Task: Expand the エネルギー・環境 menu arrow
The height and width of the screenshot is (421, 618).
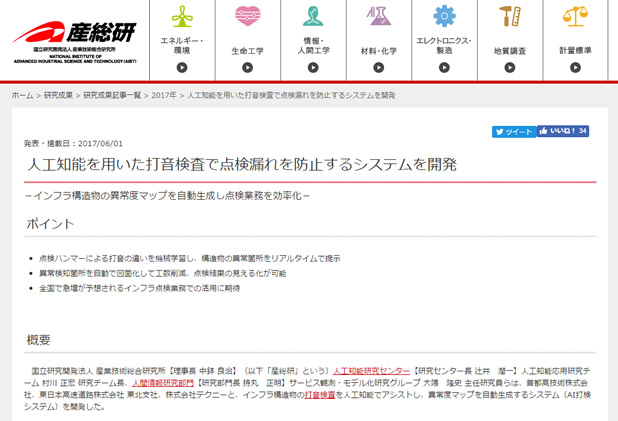Action: (x=181, y=68)
